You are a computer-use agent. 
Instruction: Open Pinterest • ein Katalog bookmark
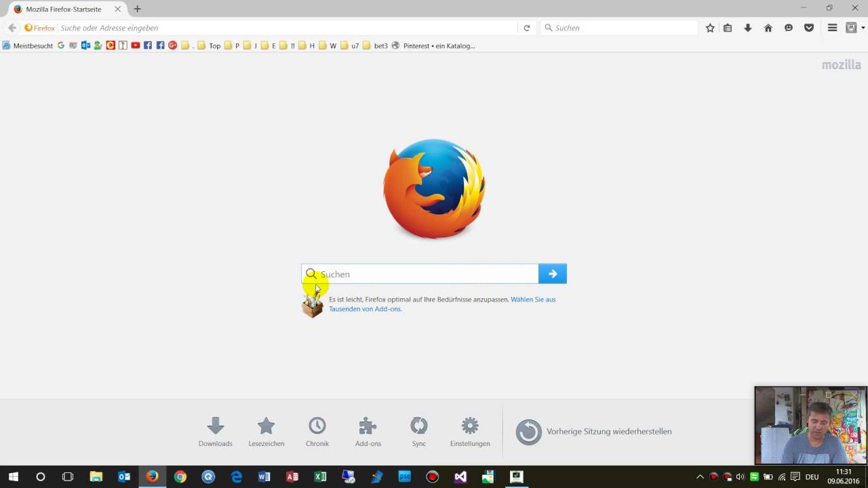tap(433, 45)
